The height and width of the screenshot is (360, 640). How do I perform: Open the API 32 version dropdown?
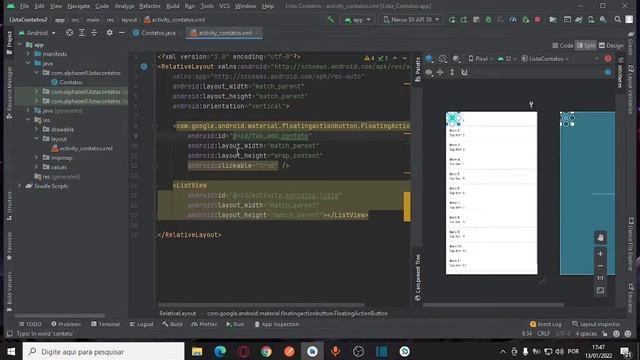(x=507, y=59)
